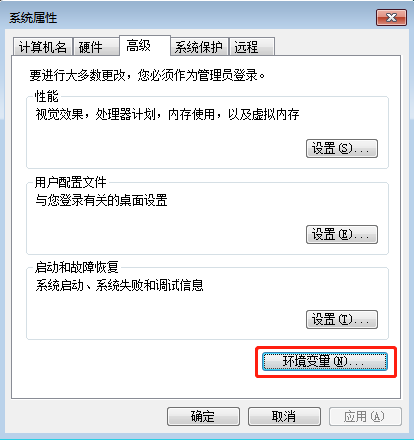Click the administrator login notice text
414x440 pixels.
pyautogui.click(x=147, y=75)
